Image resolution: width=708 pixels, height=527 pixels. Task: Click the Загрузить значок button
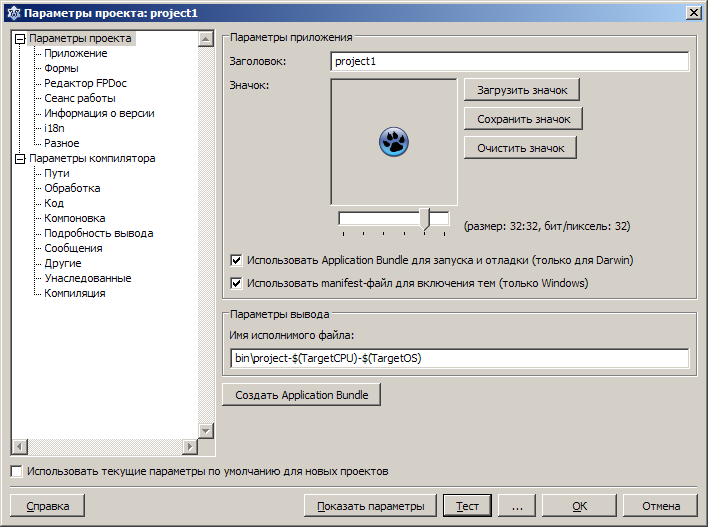point(521,90)
